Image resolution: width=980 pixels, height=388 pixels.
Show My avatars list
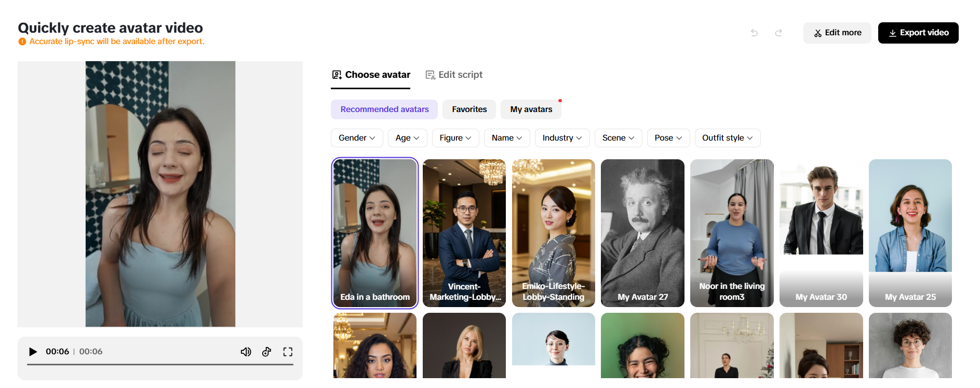point(531,109)
